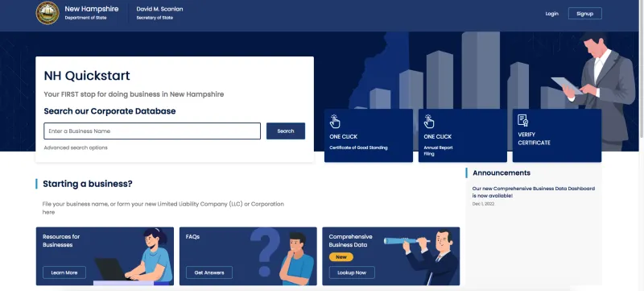Click the NH Quickstart heading
This screenshot has height=291, width=644.
(x=87, y=76)
